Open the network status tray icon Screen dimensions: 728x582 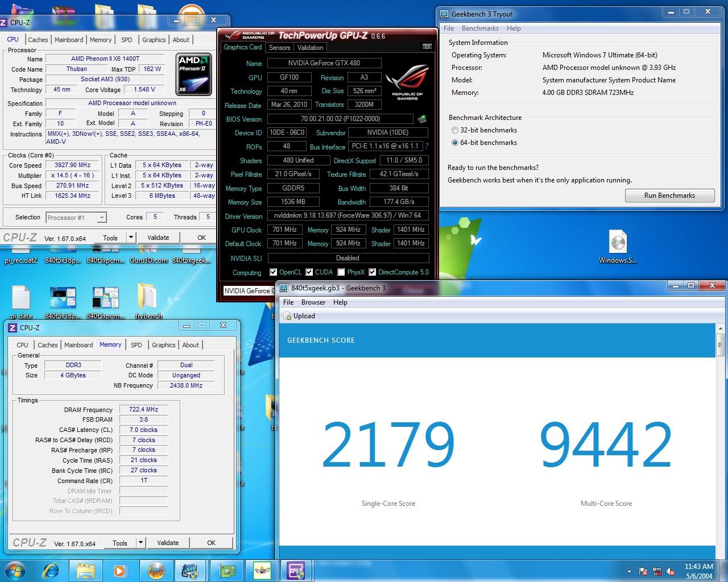click(x=657, y=571)
